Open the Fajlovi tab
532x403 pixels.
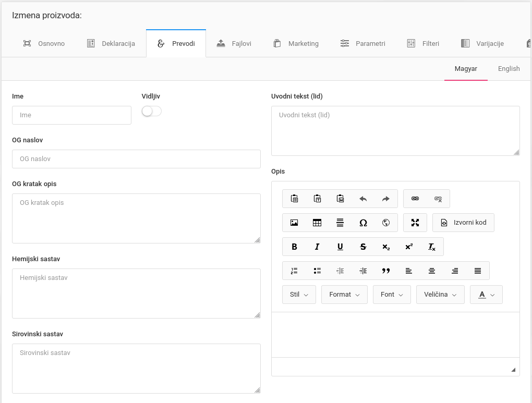point(234,43)
